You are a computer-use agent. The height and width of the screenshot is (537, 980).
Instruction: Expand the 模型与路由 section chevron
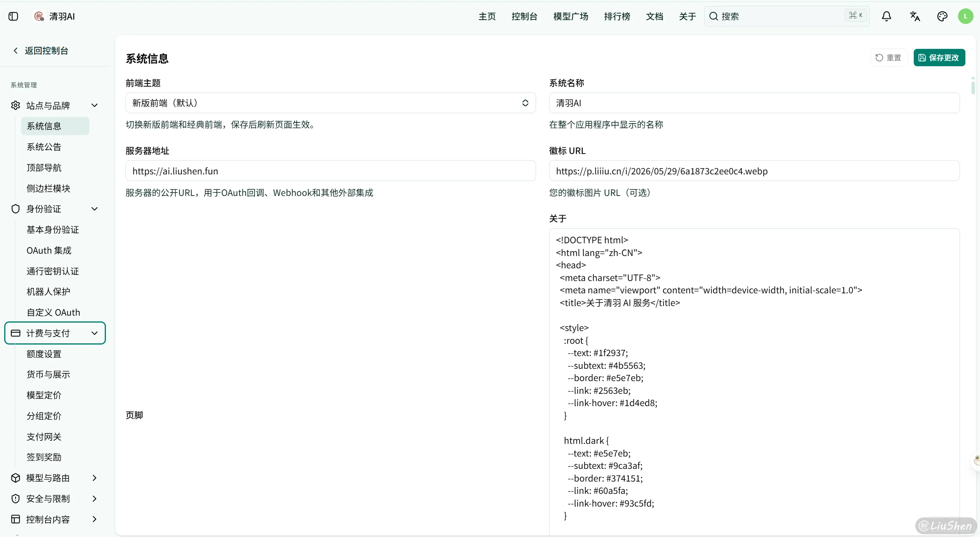tap(94, 478)
